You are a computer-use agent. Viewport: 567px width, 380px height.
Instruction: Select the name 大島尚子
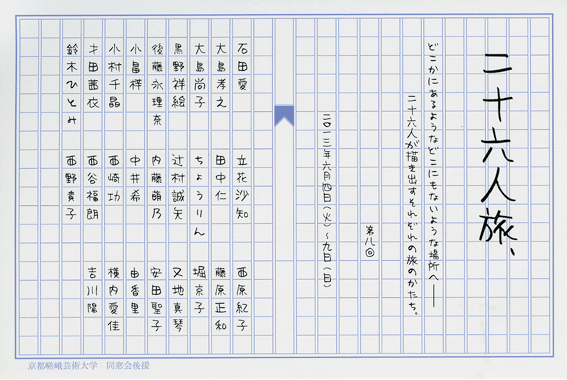coord(200,76)
